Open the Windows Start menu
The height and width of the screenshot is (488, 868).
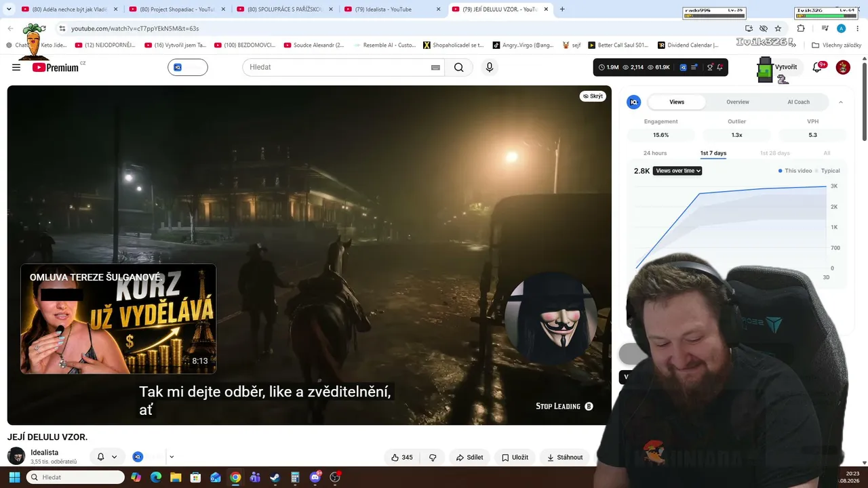coord(14,477)
